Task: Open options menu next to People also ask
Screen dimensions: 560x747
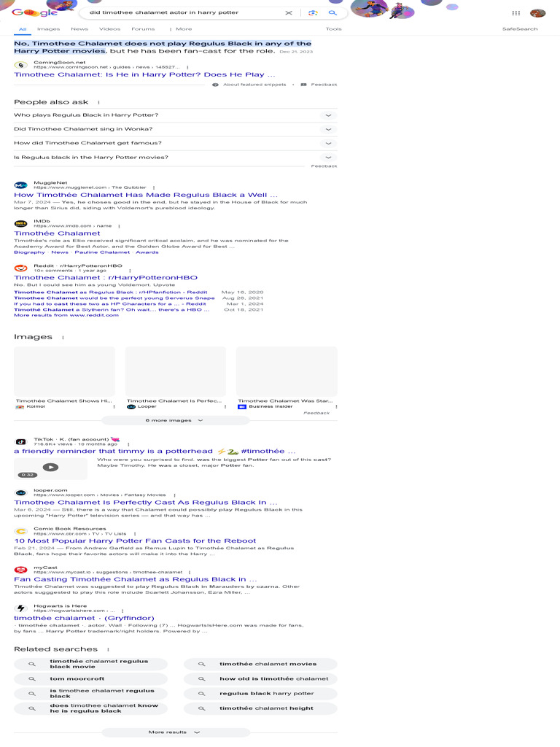Action: click(x=98, y=102)
